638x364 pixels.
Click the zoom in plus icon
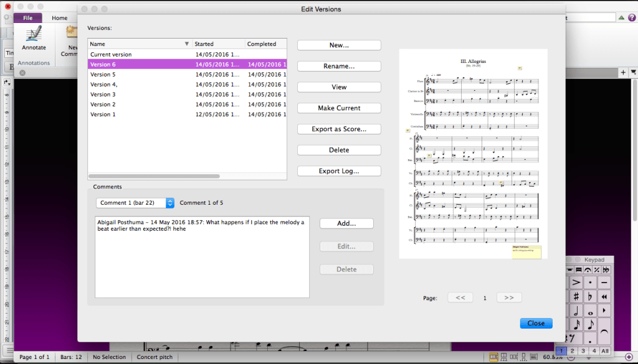[x=629, y=357]
